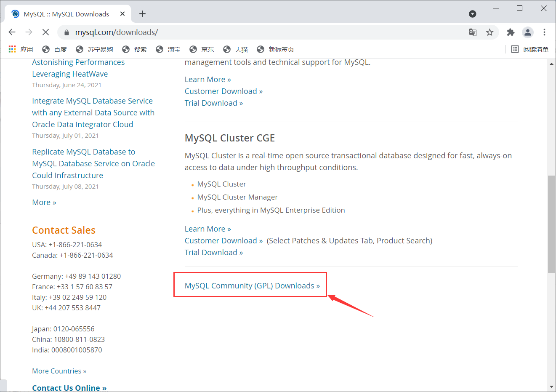Screen dimensions: 556x392
Task: Open Astonishing Performances Leveraging HeatWave article
Action: (78, 68)
